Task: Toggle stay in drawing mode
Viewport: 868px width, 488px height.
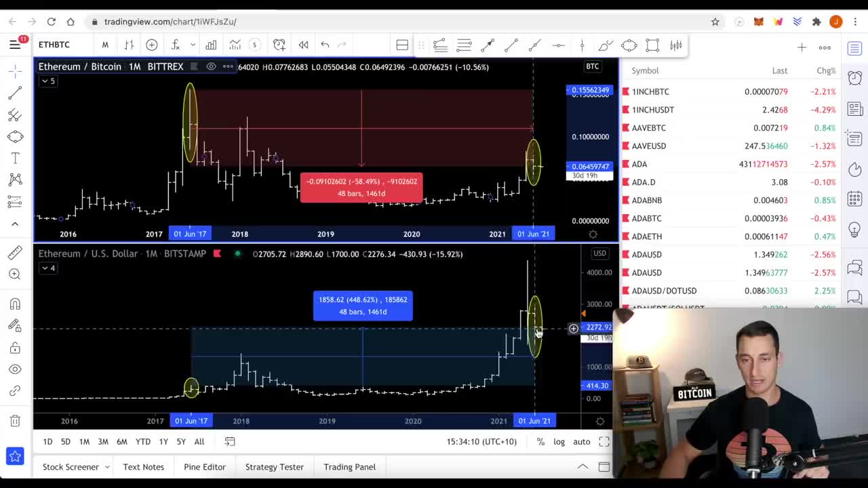Action: pos(15,325)
